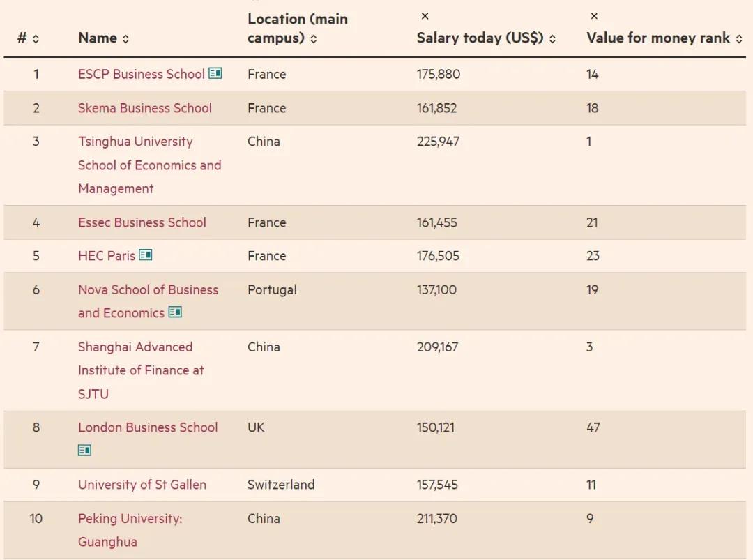Open Peking University: Guanghua link

click(130, 530)
